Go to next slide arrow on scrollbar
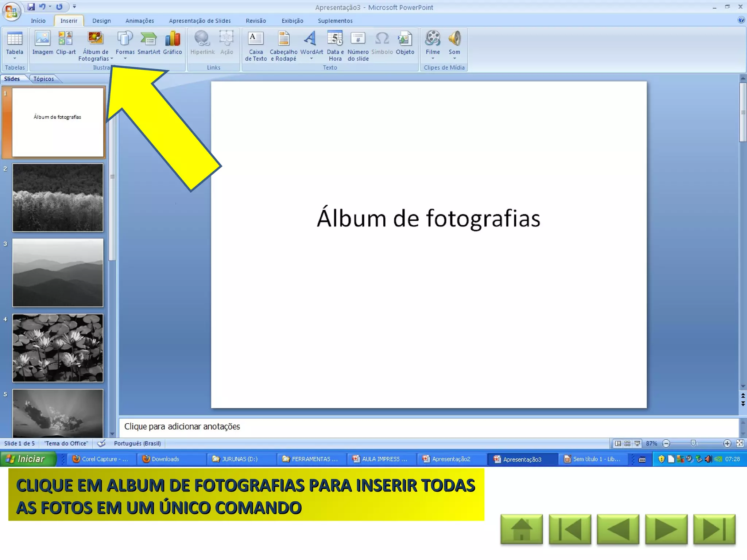Viewport: 747px width, 560px height. pos(743,404)
